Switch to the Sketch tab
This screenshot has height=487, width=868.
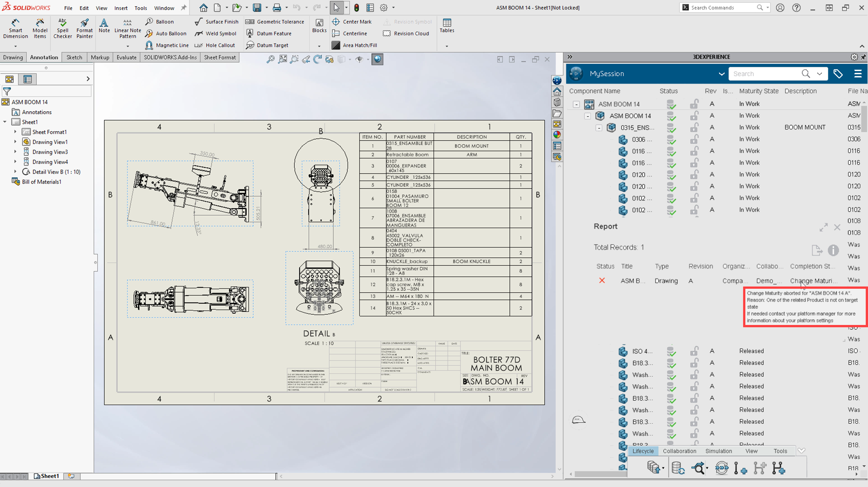[74, 57]
